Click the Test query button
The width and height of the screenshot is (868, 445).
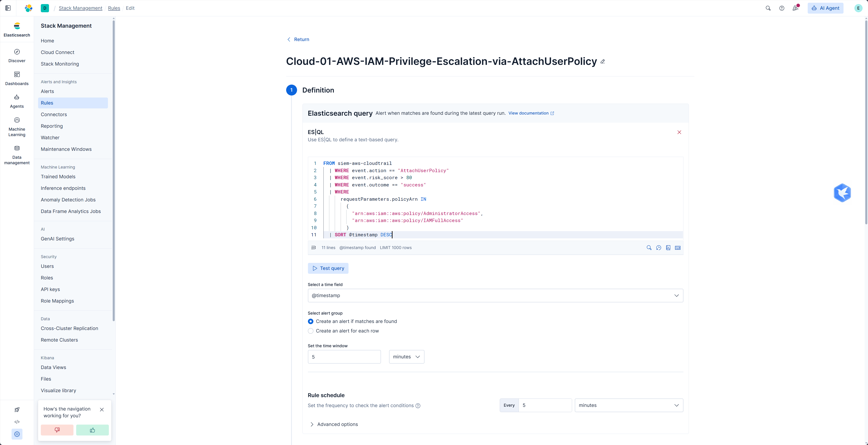point(328,268)
